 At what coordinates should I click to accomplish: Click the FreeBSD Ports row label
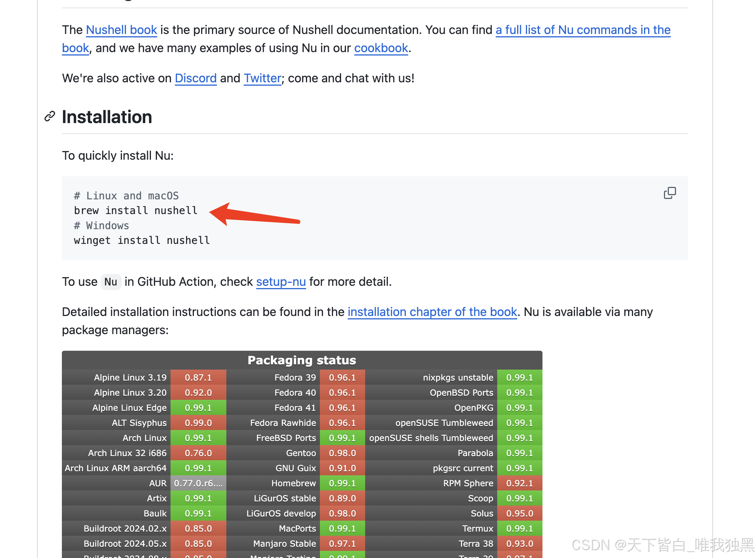tap(286, 438)
